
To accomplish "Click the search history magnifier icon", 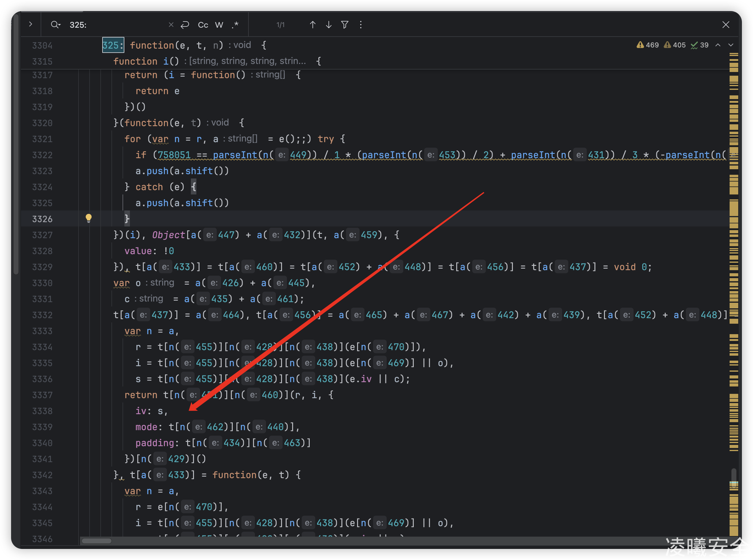I will coord(55,25).
